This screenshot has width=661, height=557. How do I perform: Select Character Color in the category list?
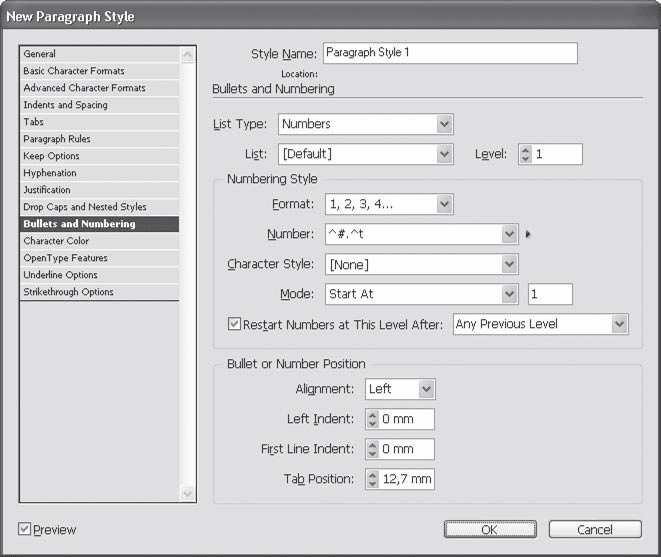[x=57, y=241]
